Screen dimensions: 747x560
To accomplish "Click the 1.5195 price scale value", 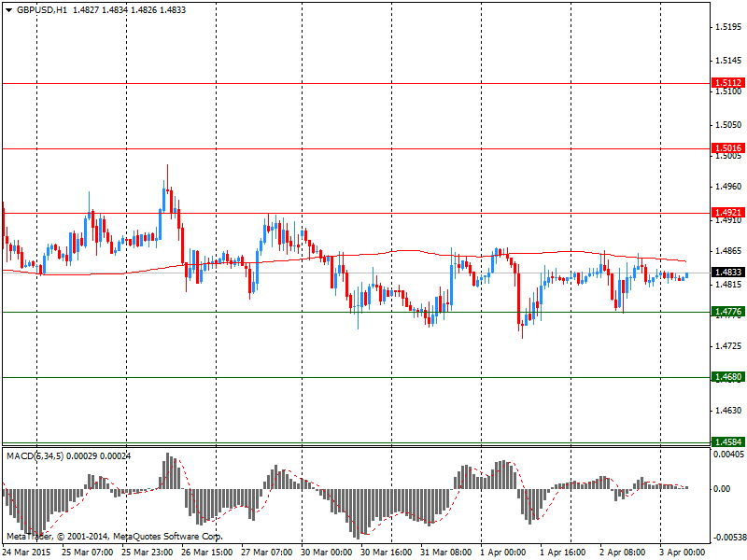I will pyautogui.click(x=728, y=27).
